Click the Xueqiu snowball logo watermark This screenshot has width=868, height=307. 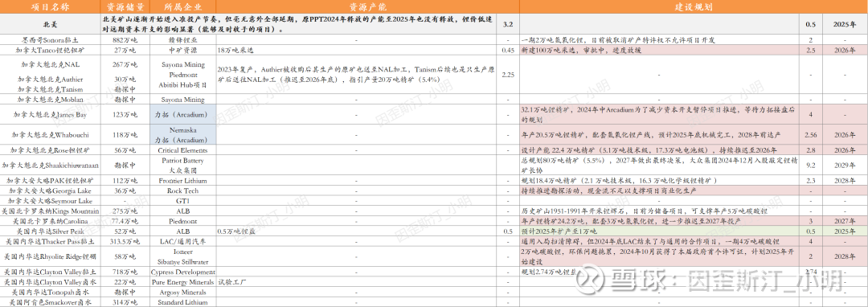point(591,280)
